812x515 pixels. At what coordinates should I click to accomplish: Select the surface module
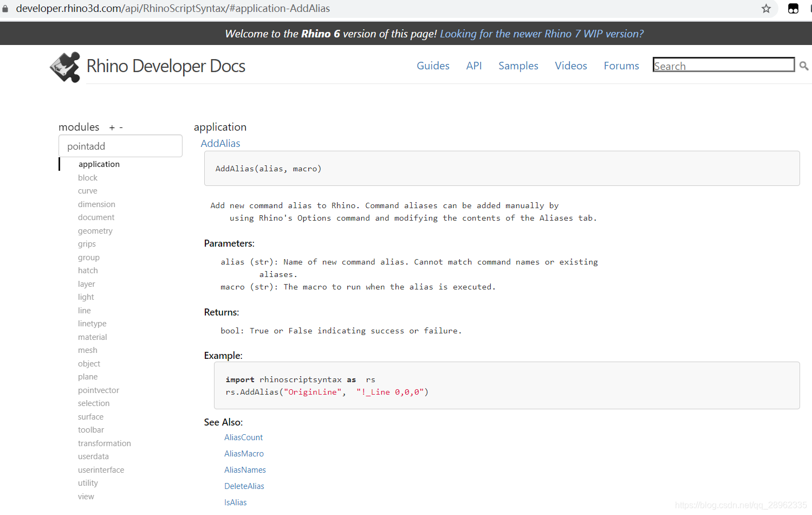tap(90, 417)
